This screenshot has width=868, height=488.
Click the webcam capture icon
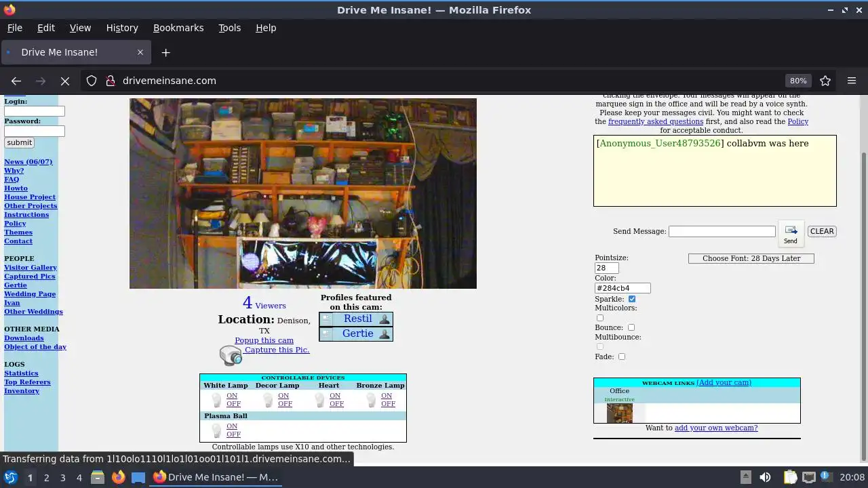tap(231, 355)
